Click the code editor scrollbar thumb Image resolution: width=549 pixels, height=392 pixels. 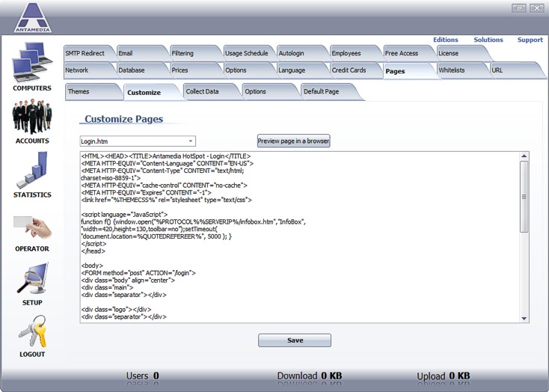[524, 197]
